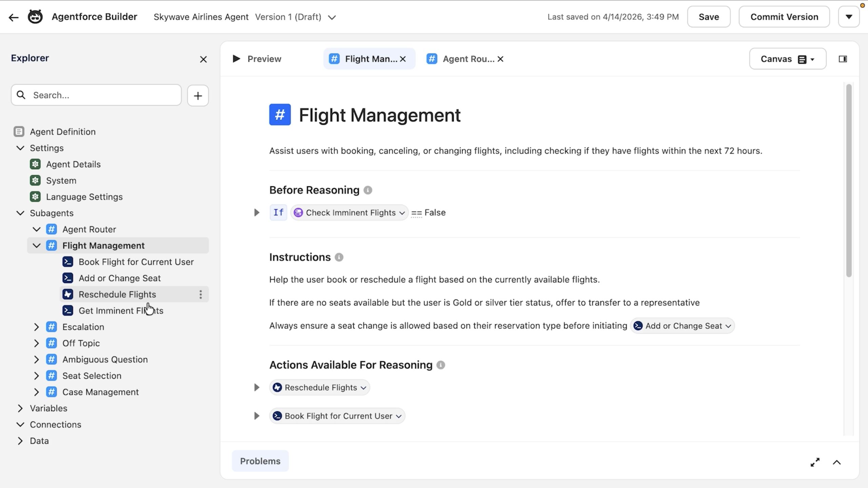Click the Save button
868x488 pixels.
pyautogui.click(x=709, y=17)
